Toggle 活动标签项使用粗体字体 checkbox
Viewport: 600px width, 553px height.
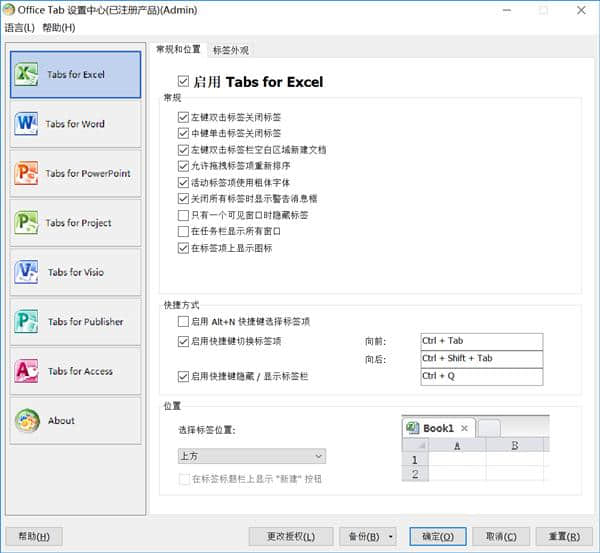click(x=183, y=183)
